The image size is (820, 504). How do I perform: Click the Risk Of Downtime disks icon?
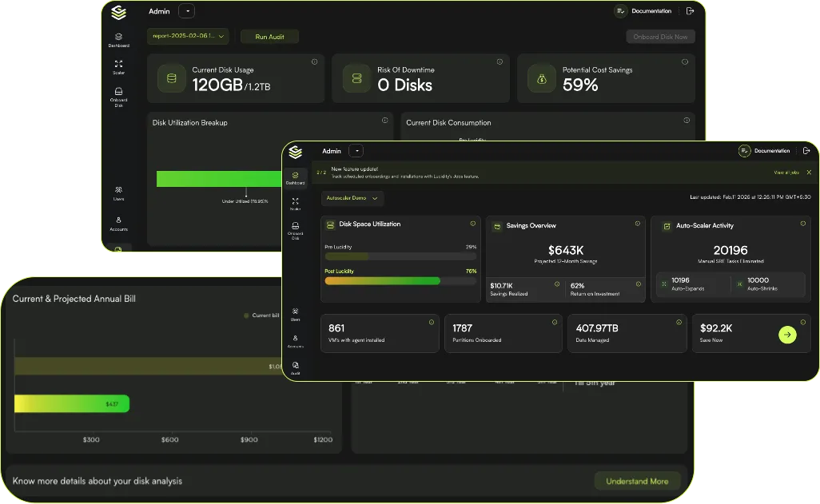[356, 78]
